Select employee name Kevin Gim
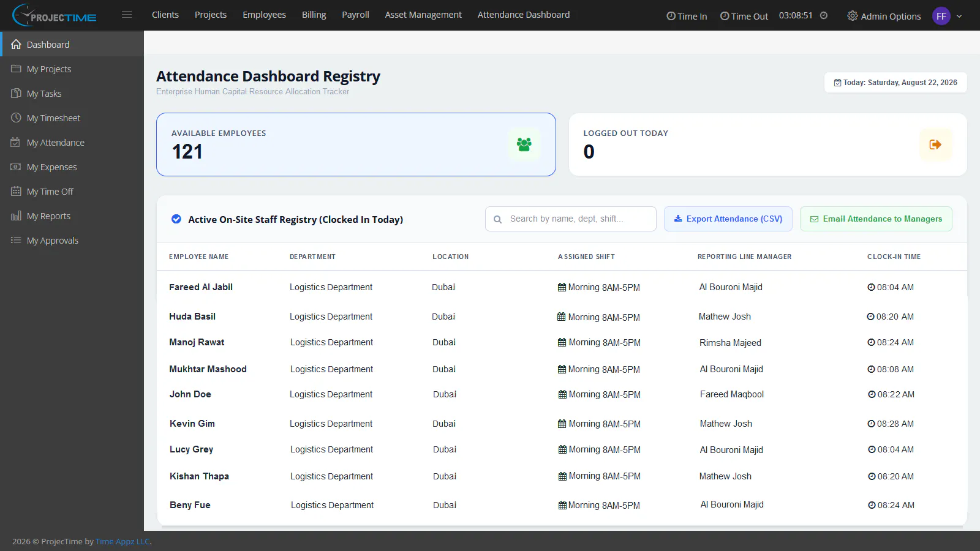Image resolution: width=980 pixels, height=551 pixels. coord(192,424)
